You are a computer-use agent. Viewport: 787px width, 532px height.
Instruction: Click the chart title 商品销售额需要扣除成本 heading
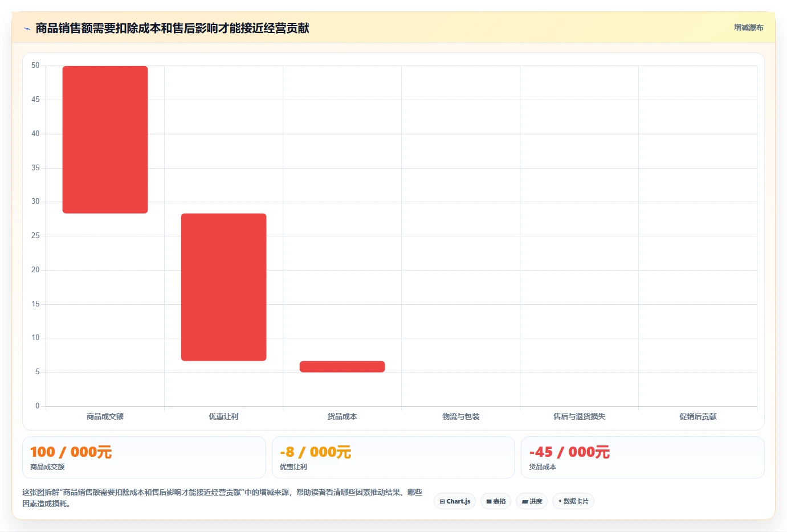click(172, 28)
